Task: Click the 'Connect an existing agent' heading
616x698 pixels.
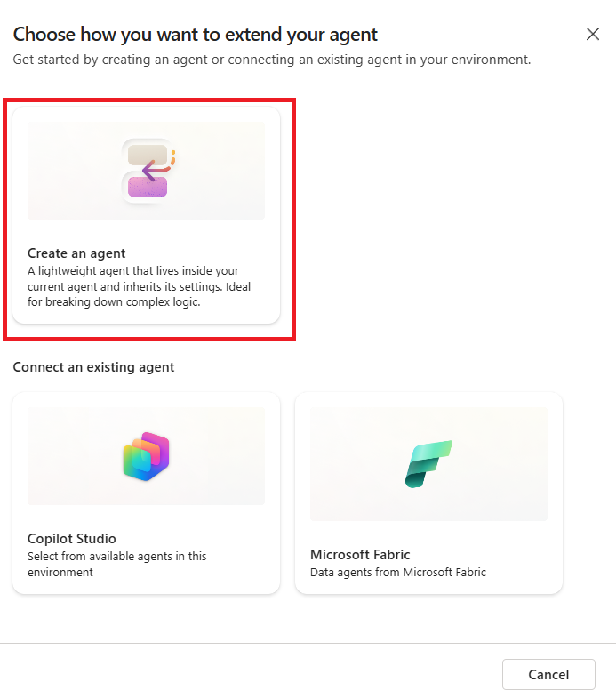Action: [93, 367]
